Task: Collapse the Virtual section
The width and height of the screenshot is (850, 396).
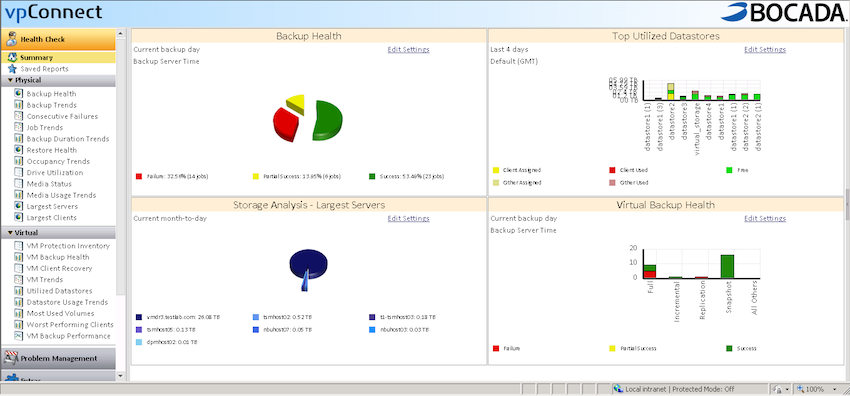Action: point(10,232)
